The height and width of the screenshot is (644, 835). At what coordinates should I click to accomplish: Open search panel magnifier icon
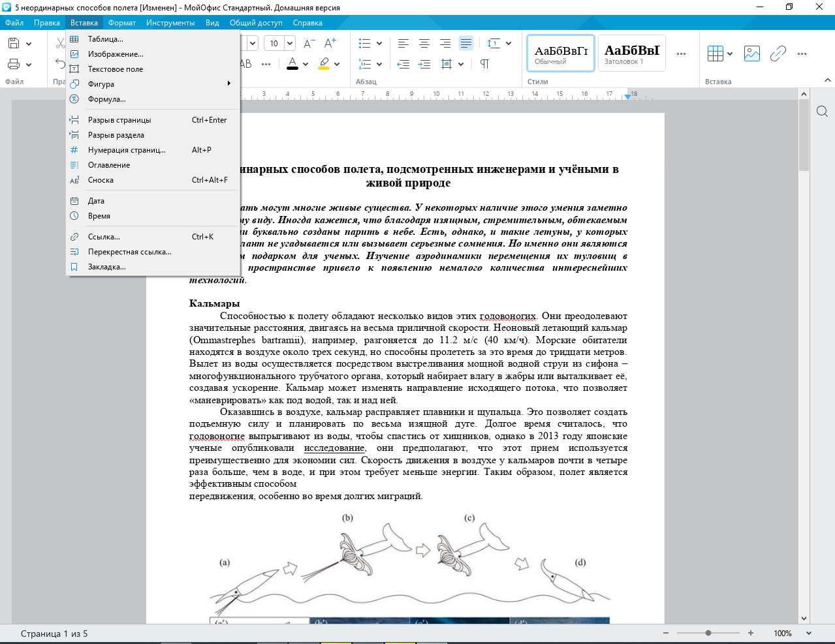click(823, 112)
